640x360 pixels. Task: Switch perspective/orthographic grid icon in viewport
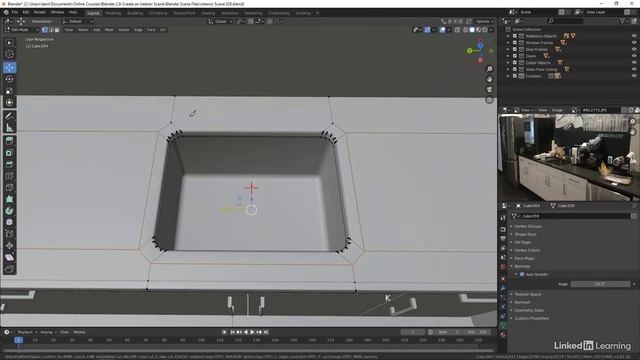point(489,100)
